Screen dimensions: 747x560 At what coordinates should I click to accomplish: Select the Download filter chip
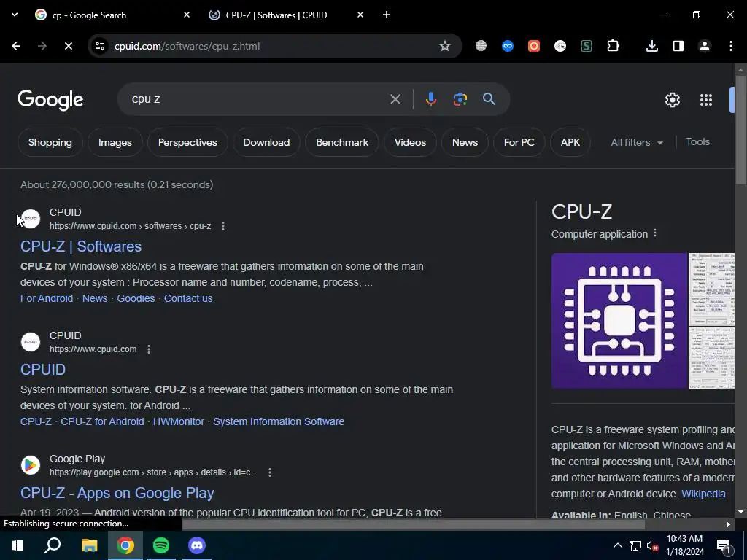pyautogui.click(x=266, y=142)
